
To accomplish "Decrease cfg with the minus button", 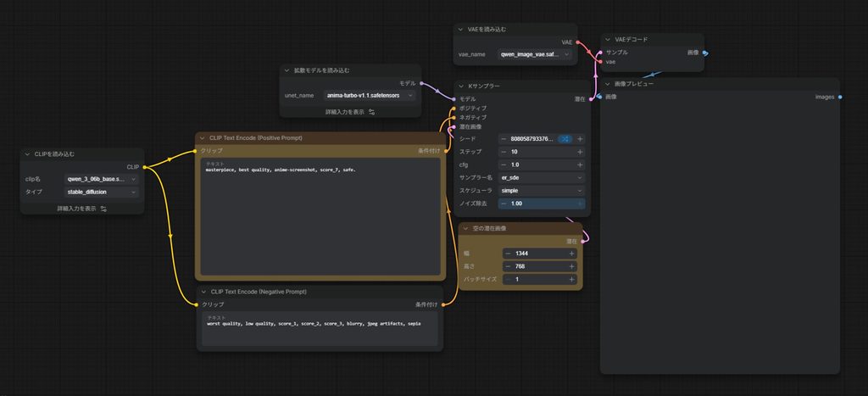I will [x=504, y=165].
